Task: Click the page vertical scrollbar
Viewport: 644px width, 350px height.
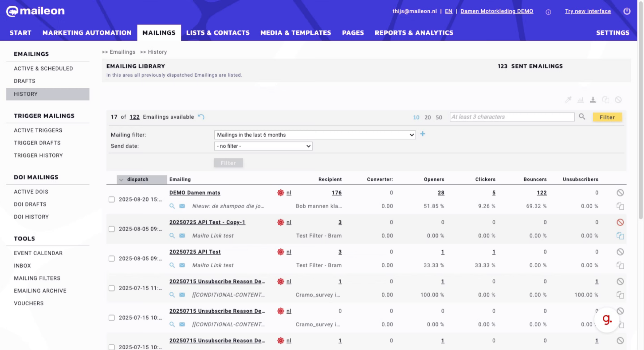Action: pyautogui.click(x=641, y=111)
